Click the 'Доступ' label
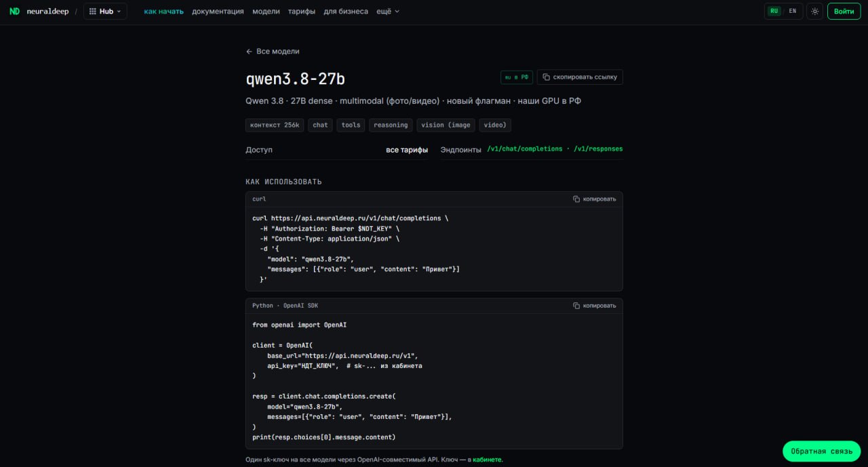 259,150
